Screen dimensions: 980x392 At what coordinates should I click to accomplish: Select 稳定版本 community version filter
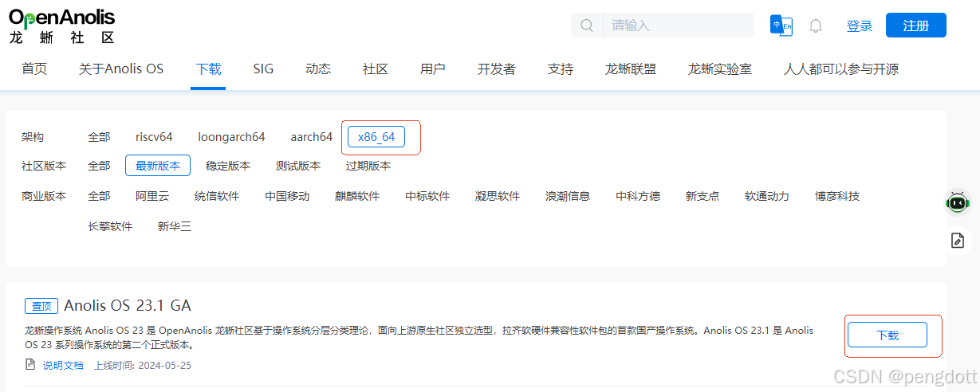(x=228, y=166)
